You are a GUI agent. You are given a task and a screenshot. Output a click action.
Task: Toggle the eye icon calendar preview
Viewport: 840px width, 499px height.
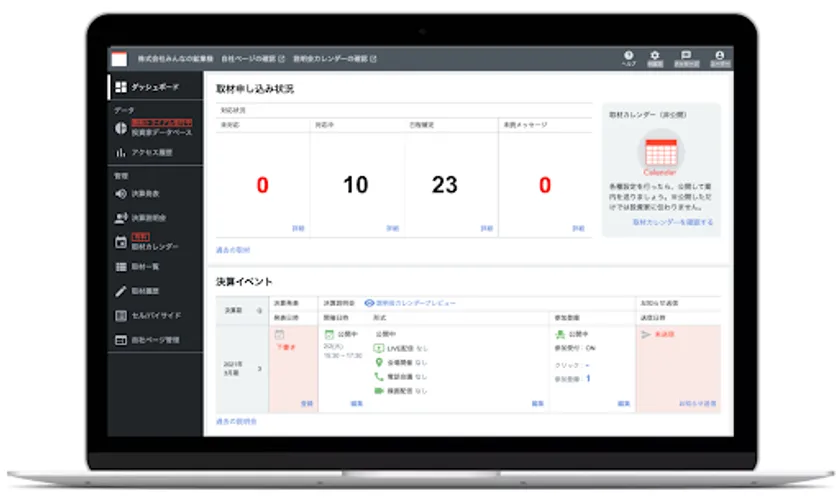pos(369,303)
